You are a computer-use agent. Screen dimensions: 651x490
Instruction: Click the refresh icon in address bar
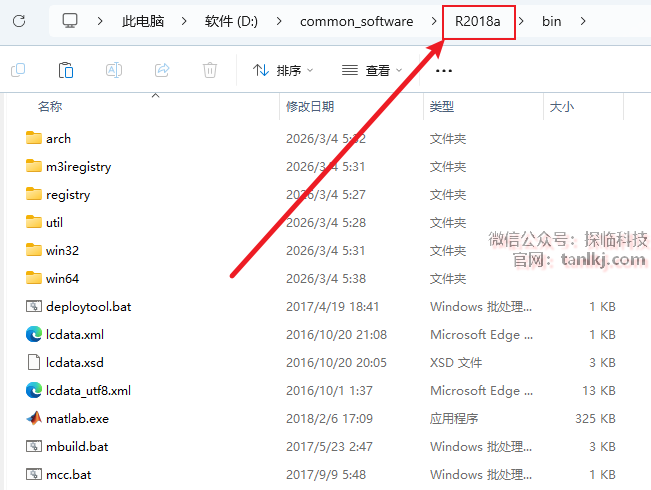tap(19, 21)
